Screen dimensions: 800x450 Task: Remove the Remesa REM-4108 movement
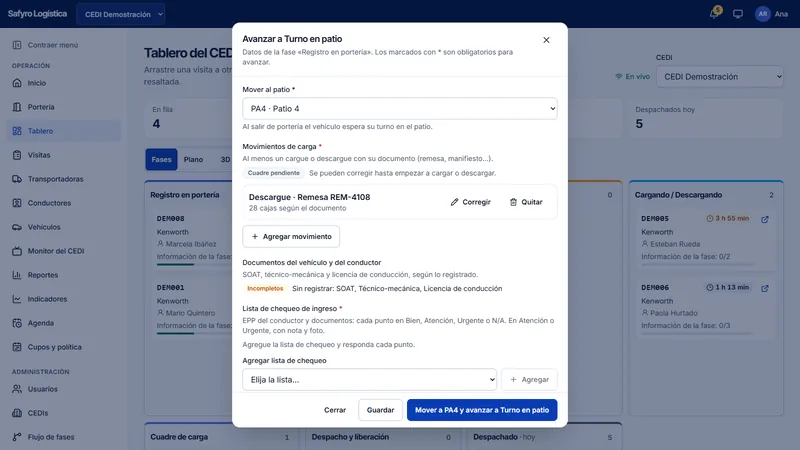click(526, 202)
